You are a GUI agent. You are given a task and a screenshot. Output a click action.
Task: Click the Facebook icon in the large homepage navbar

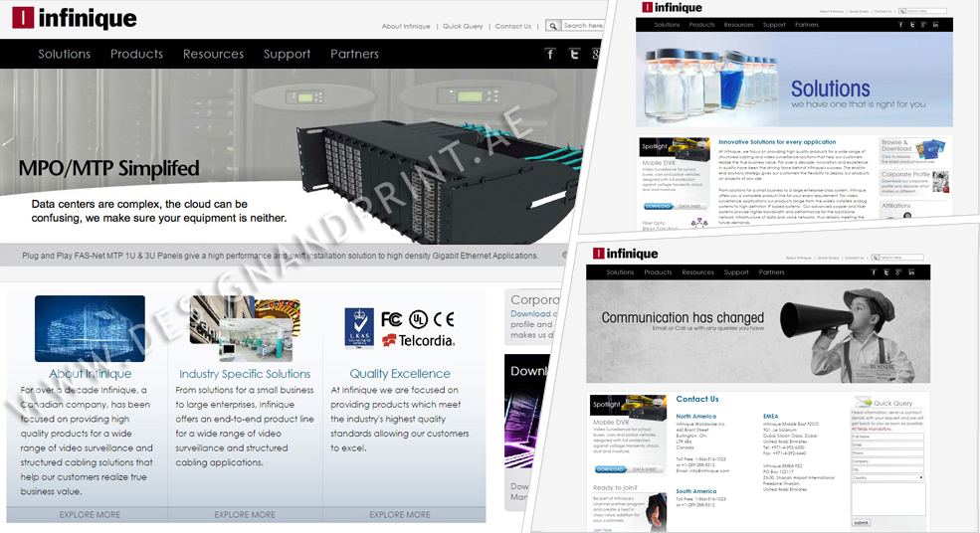549,54
